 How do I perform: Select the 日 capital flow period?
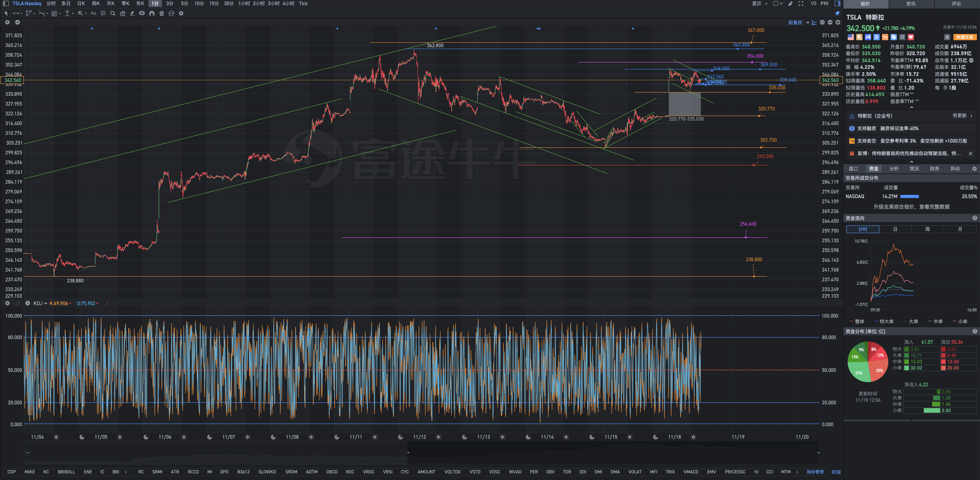pyautogui.click(x=895, y=229)
